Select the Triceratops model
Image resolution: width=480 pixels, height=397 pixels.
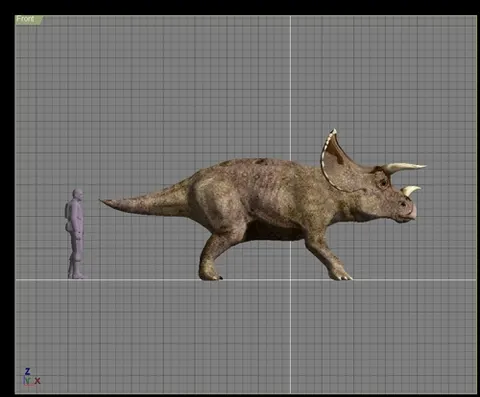pyautogui.click(x=263, y=205)
